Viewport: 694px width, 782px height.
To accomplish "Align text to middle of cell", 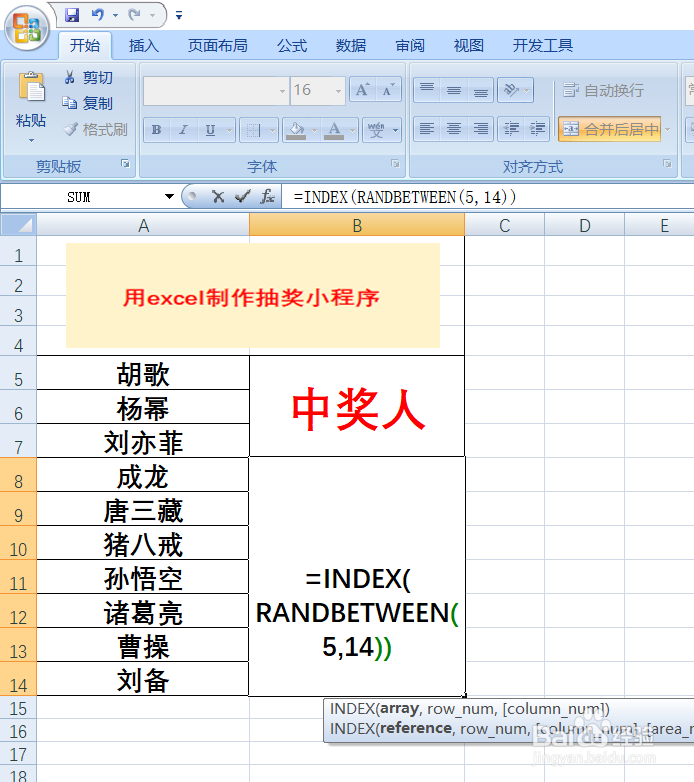I will pyautogui.click(x=454, y=90).
